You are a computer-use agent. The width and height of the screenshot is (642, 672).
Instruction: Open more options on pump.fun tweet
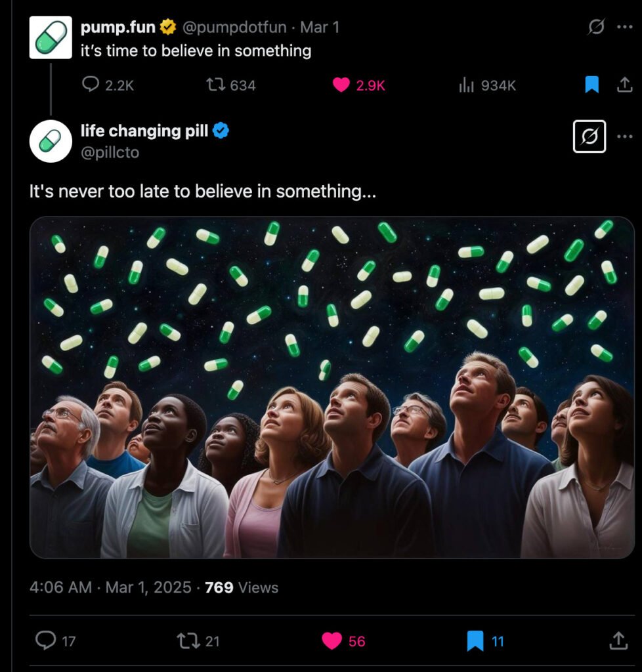625,27
